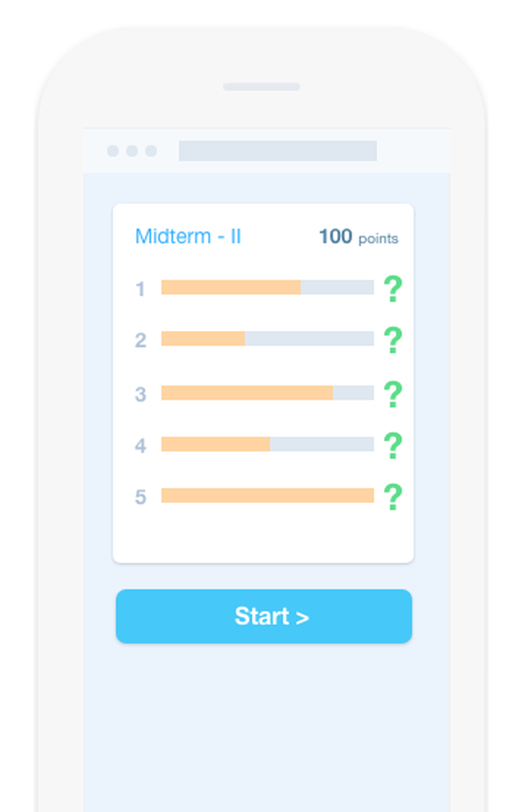
Task: Click the green question mark beside row 4
Action: [x=393, y=445]
